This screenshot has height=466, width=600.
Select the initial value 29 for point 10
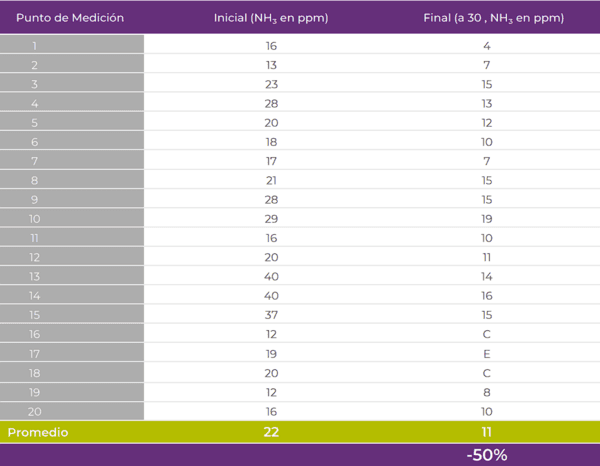pos(271,219)
